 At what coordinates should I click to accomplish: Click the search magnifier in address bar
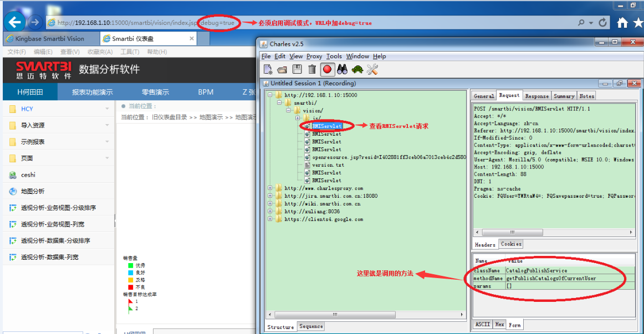[x=581, y=23]
